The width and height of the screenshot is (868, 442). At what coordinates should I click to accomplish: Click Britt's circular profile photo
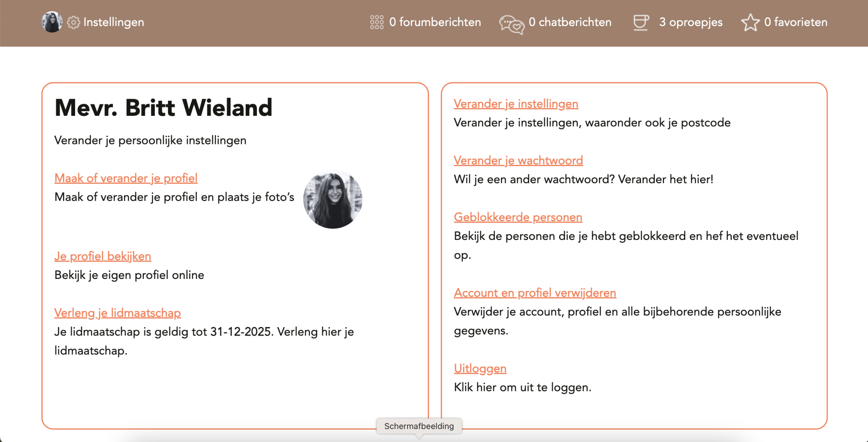click(333, 199)
